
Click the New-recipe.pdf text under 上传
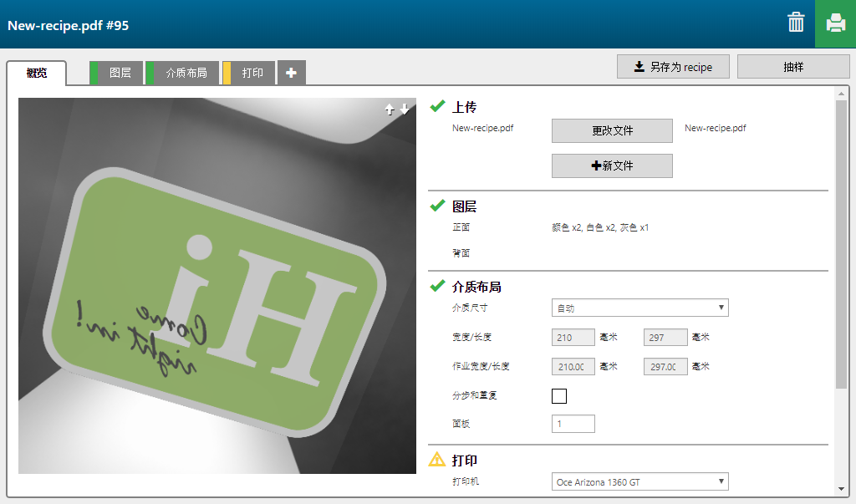482,129
